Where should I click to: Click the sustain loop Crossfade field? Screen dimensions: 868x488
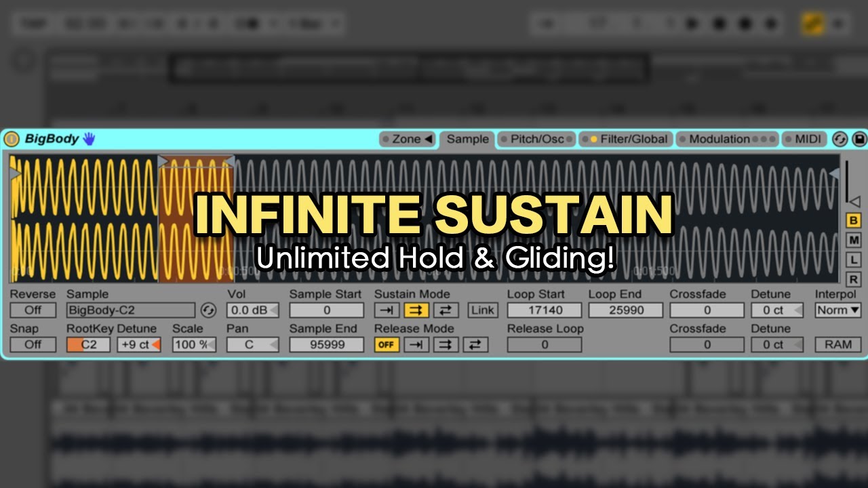point(707,310)
